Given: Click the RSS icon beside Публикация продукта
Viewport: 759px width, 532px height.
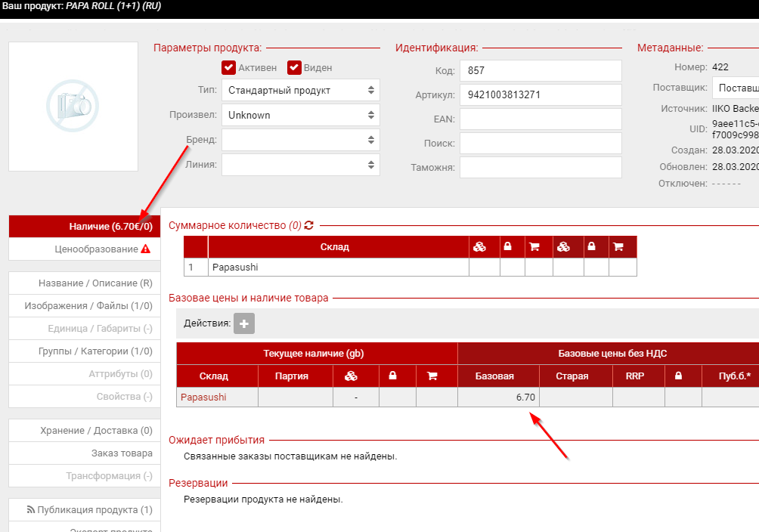Looking at the screenshot, I should [x=31, y=510].
